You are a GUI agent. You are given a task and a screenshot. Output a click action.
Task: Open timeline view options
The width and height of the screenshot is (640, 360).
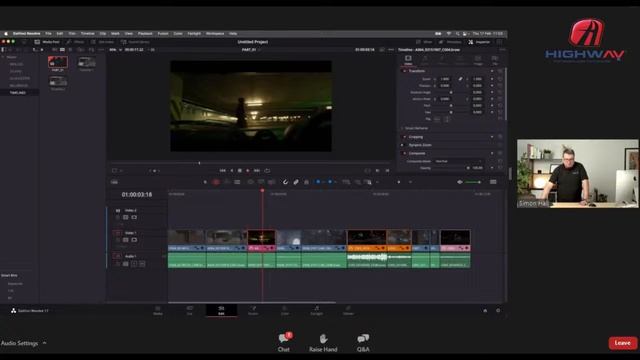114,182
